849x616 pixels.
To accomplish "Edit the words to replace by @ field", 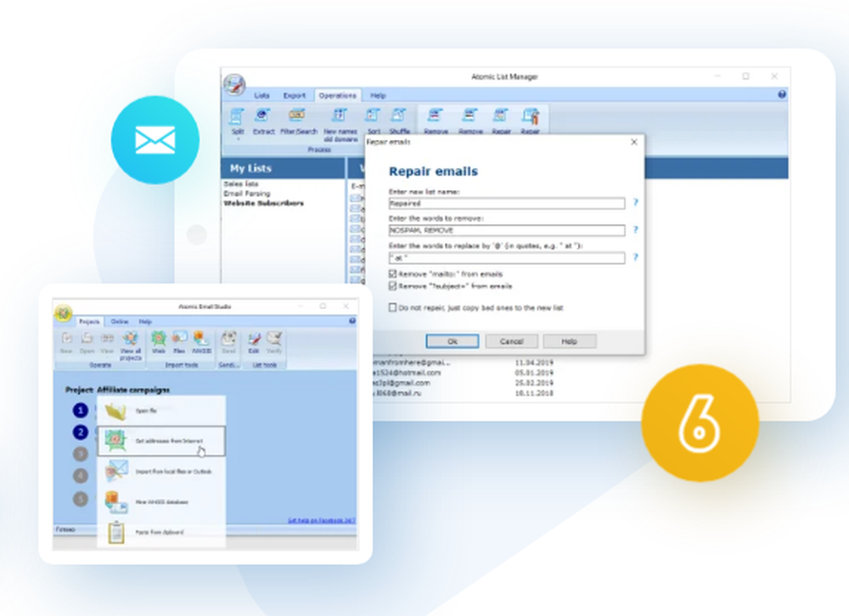I will point(507,258).
